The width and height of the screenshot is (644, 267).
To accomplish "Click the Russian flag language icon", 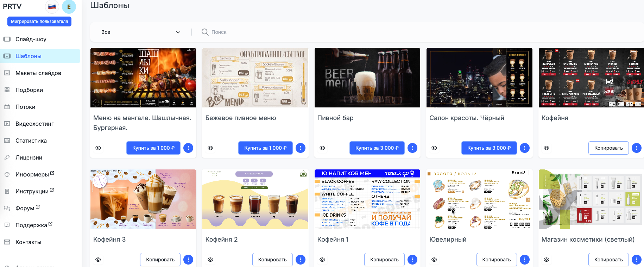I will click(x=52, y=7).
